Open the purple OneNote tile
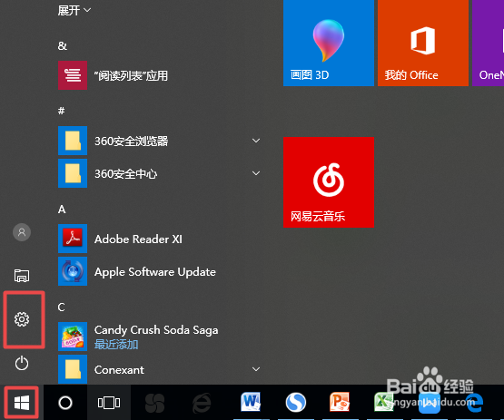This screenshot has width=504, height=420. (x=488, y=43)
